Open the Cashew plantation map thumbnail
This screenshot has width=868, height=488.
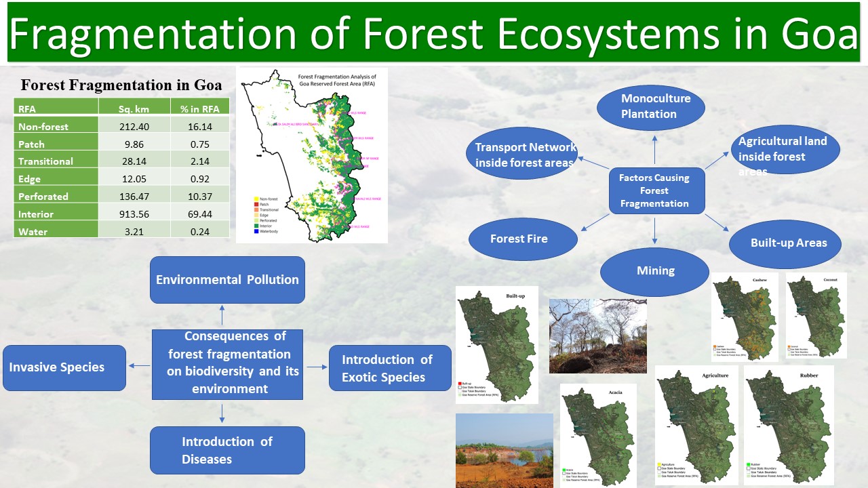click(745, 316)
